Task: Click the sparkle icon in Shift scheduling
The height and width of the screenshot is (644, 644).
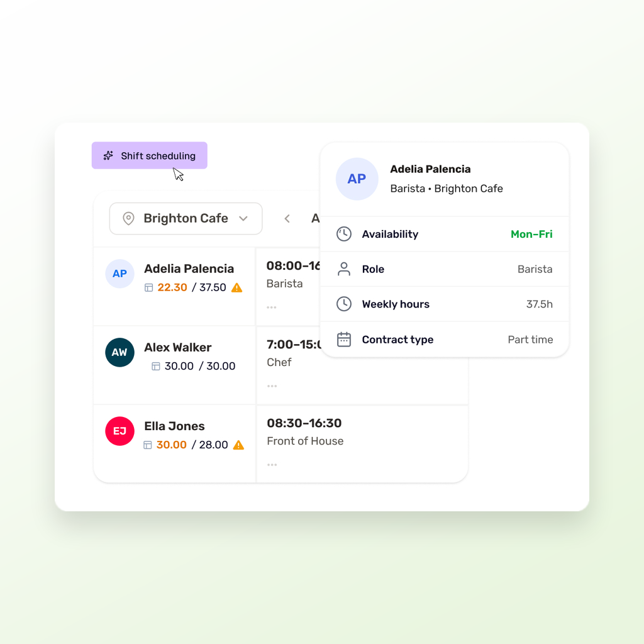Action: (x=108, y=156)
